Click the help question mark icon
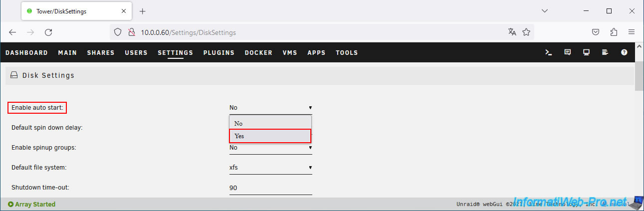644x211 pixels. pyautogui.click(x=624, y=52)
